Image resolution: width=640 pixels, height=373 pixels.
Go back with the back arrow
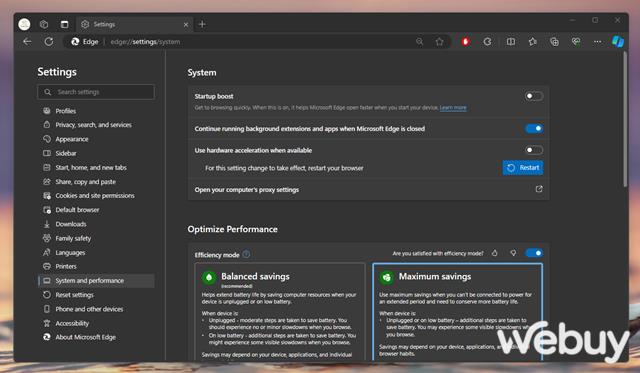[x=27, y=42]
